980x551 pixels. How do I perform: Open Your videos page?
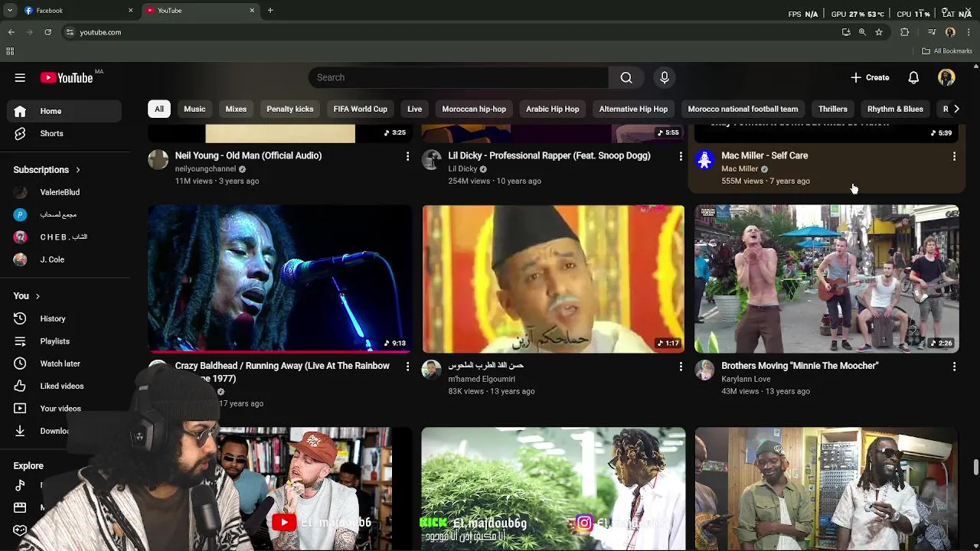pos(65,409)
